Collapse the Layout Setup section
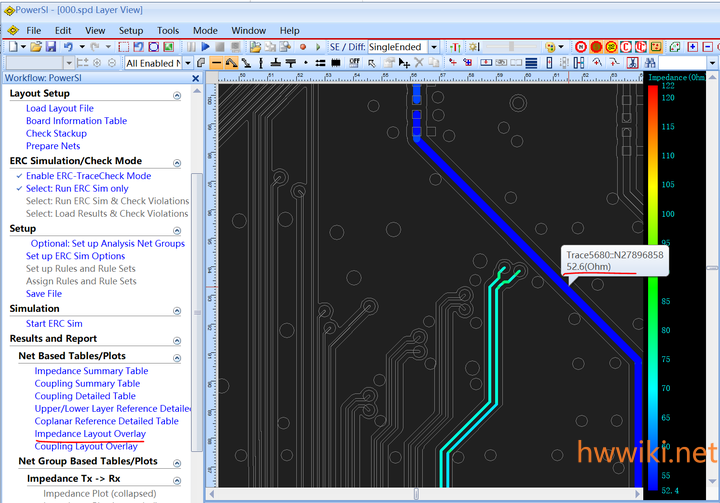 coord(177,94)
